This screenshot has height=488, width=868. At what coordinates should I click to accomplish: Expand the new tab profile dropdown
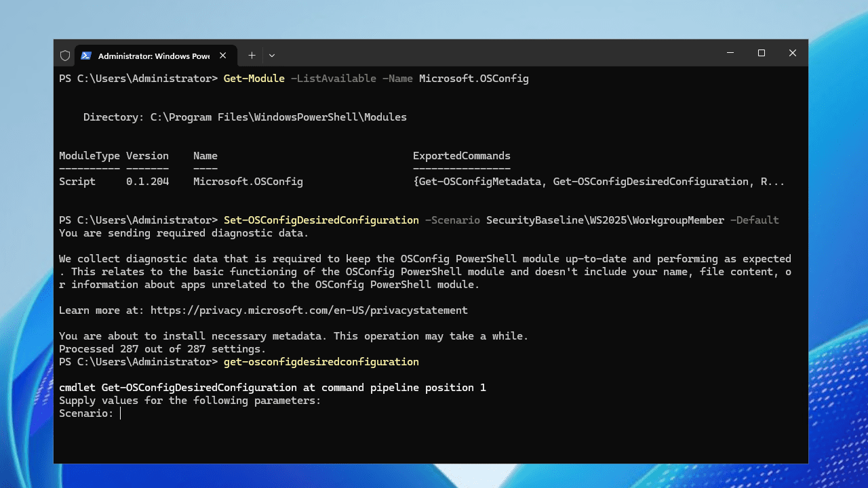coord(272,56)
